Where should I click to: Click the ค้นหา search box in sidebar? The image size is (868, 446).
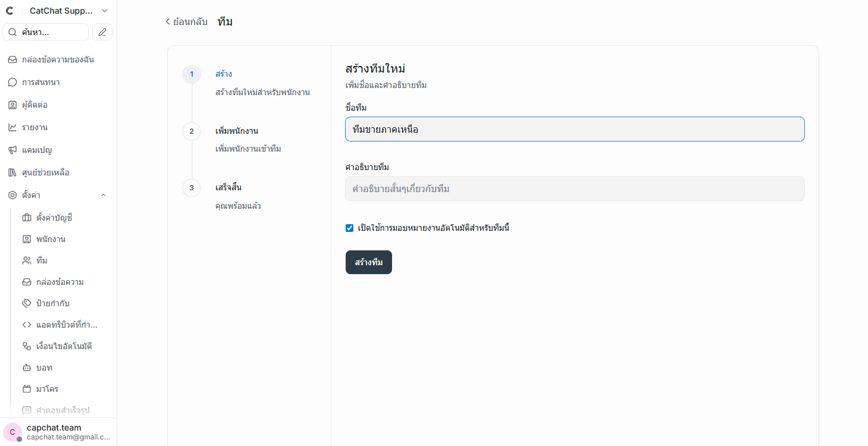pyautogui.click(x=46, y=32)
